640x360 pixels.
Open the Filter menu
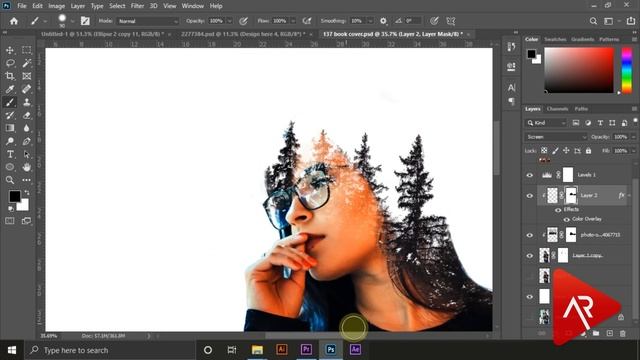[x=137, y=6]
